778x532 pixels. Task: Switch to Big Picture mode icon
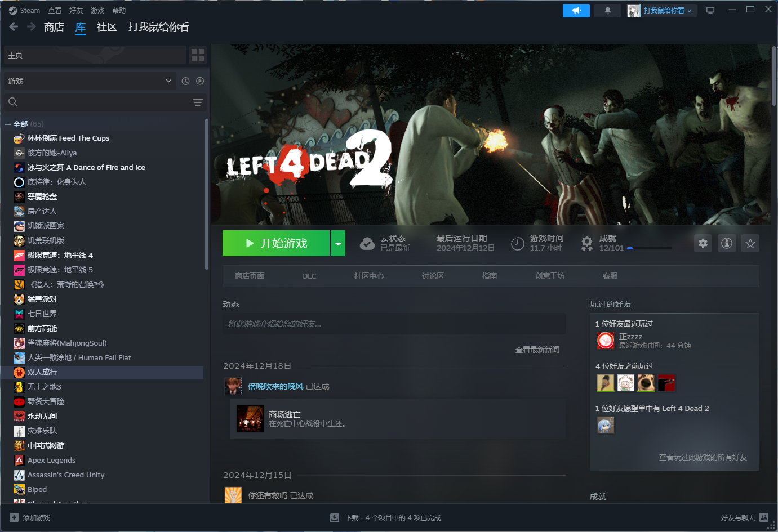click(x=710, y=11)
